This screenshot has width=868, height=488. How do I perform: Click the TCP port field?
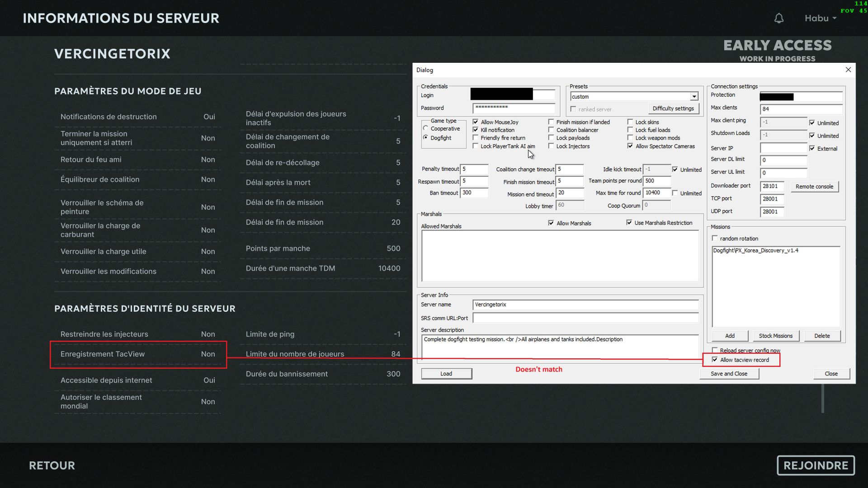pos(772,199)
